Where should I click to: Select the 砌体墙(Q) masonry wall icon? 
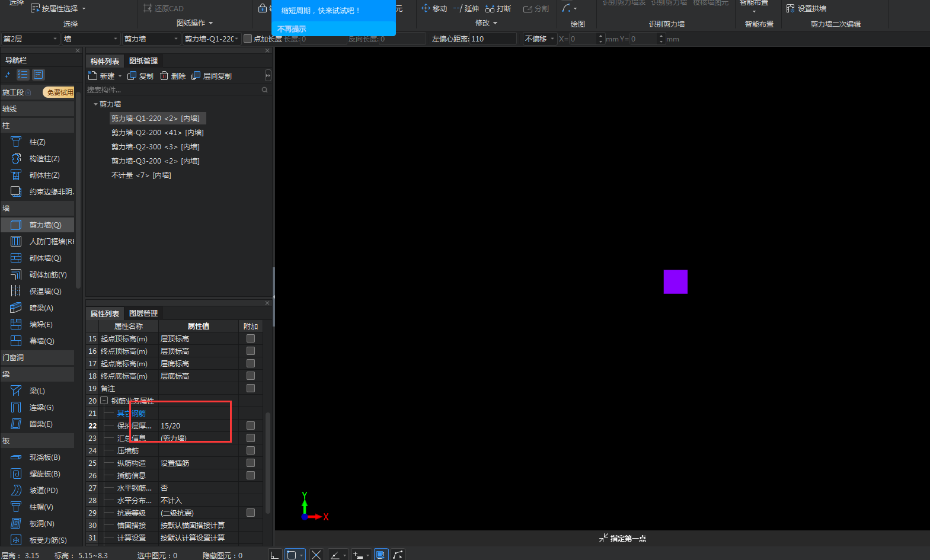(x=16, y=258)
